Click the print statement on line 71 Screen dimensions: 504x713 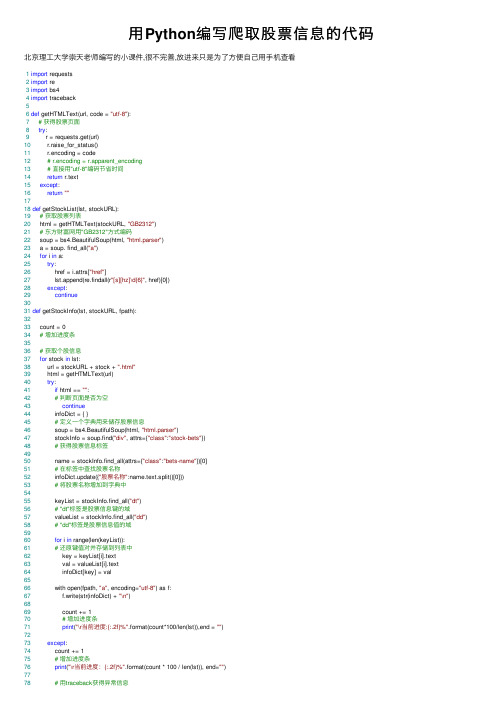[x=143, y=627]
